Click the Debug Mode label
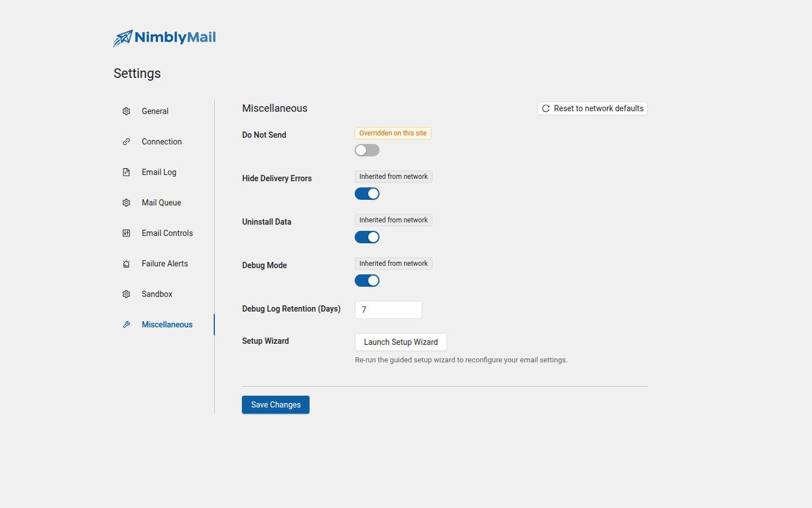 264,265
